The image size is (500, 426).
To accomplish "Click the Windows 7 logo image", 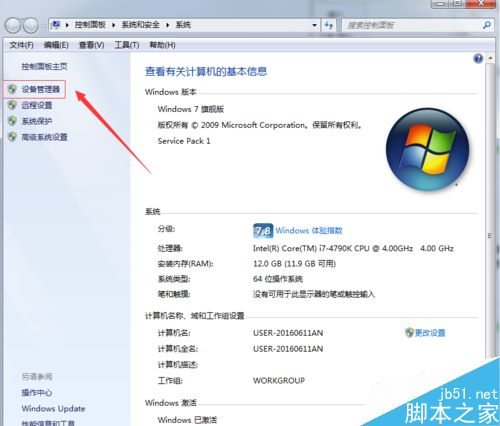I will [x=428, y=150].
